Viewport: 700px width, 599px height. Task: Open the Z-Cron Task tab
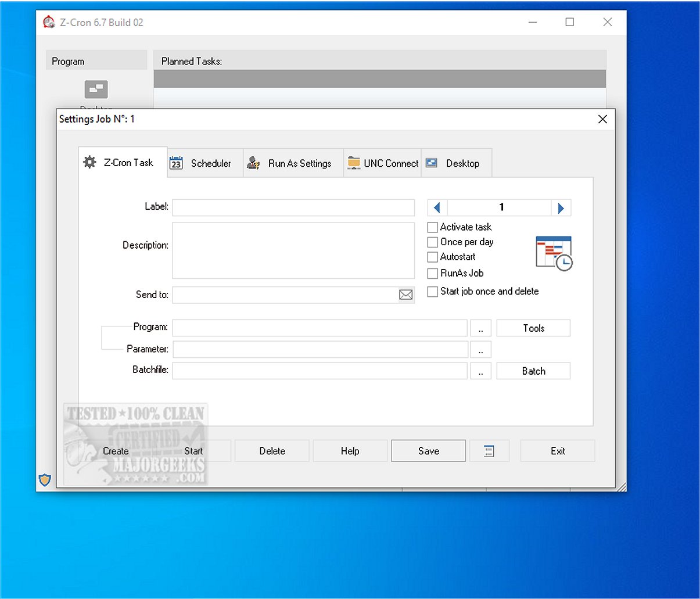tap(123, 163)
